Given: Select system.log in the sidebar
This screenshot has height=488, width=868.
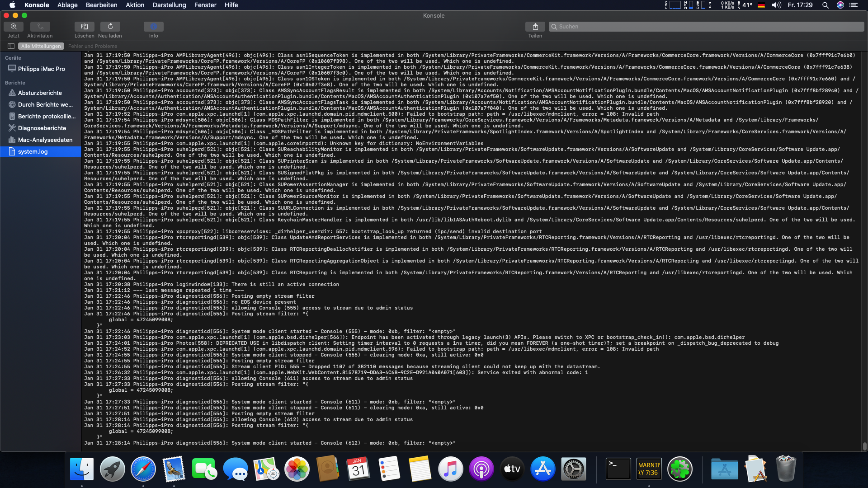Looking at the screenshot, I should coord(33,151).
